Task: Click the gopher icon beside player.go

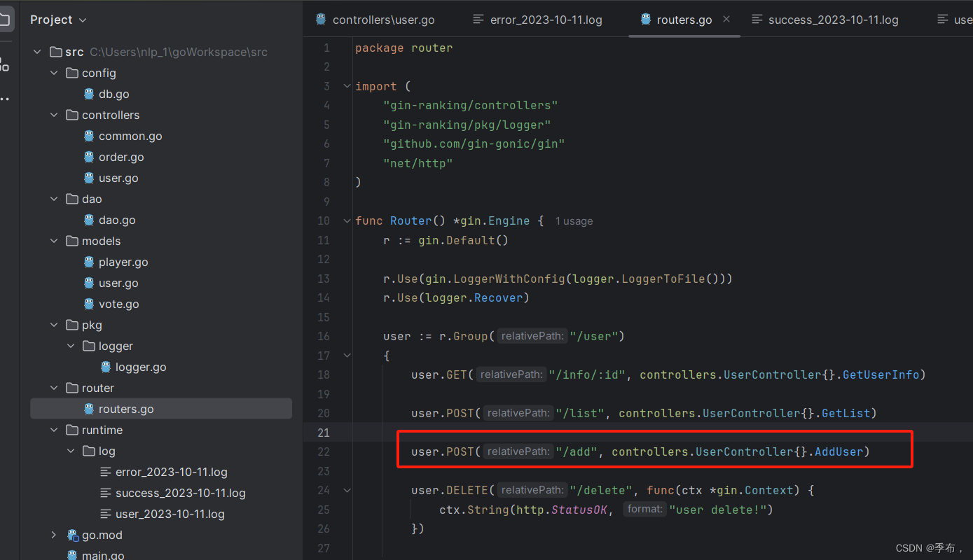Action: 89,262
